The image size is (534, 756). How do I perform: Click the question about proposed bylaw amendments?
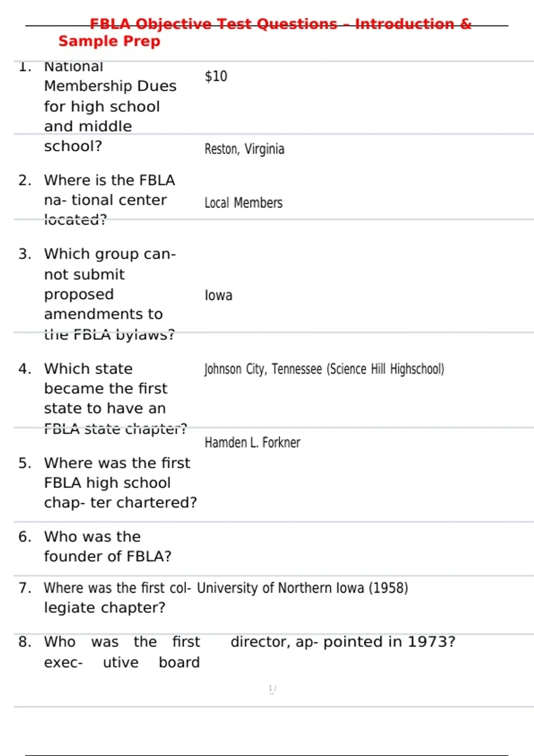[x=109, y=294]
